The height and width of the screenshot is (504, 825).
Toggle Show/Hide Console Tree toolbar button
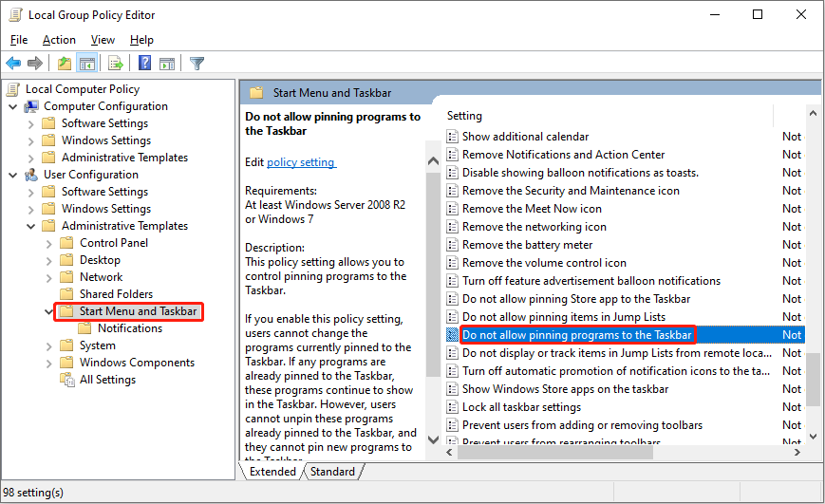pyautogui.click(x=87, y=64)
